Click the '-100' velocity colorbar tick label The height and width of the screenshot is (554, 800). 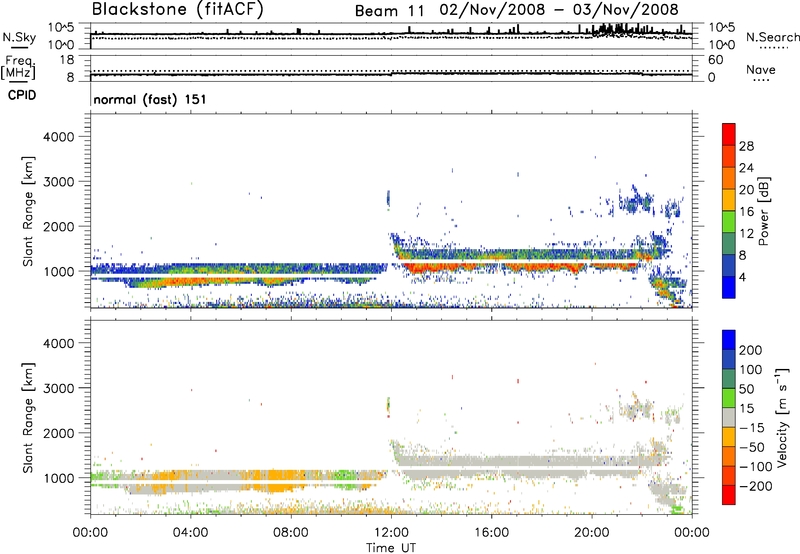756,466
